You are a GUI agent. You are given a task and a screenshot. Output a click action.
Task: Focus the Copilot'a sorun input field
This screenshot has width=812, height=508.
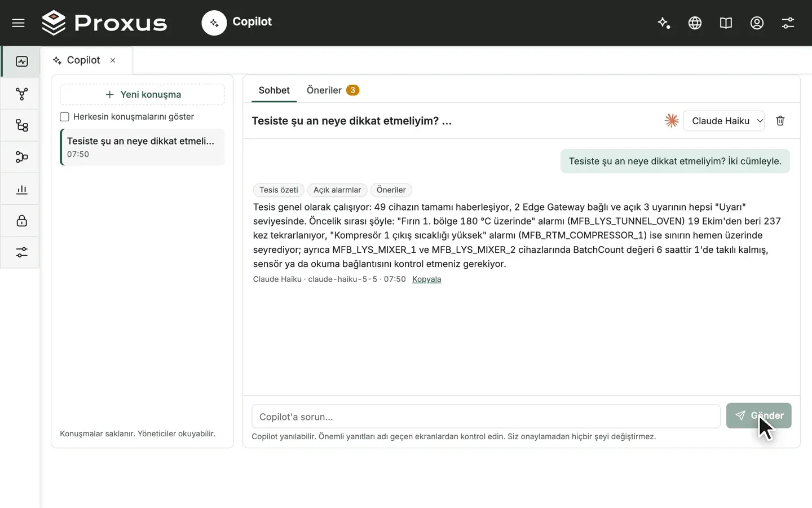point(486,417)
